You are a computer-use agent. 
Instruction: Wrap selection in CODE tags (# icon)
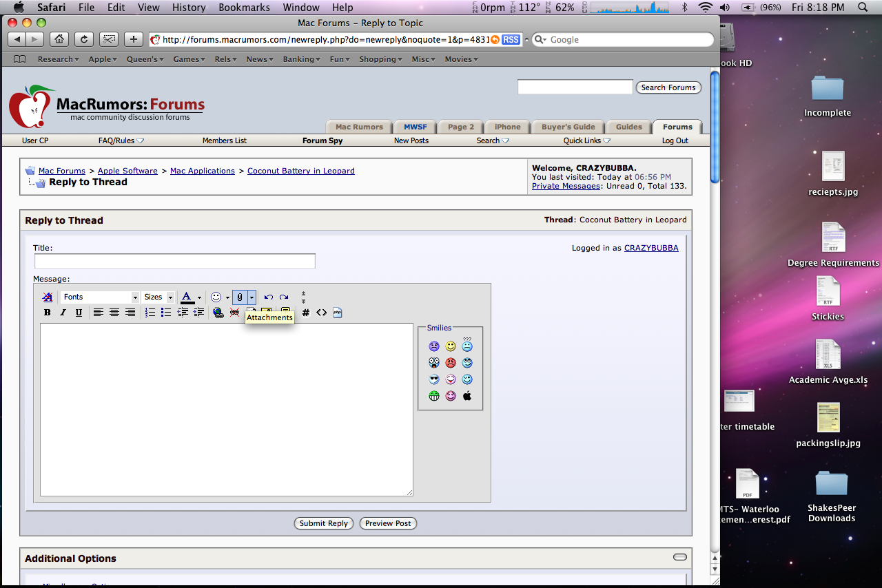click(306, 313)
